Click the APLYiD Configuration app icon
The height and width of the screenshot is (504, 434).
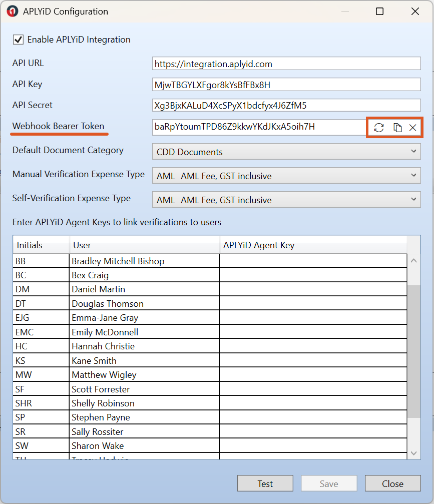[13, 11]
